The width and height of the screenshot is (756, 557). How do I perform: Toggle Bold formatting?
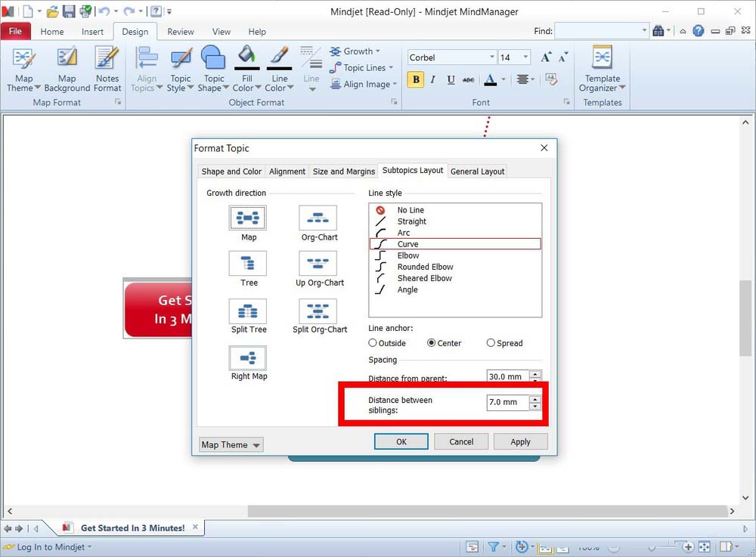[416, 79]
